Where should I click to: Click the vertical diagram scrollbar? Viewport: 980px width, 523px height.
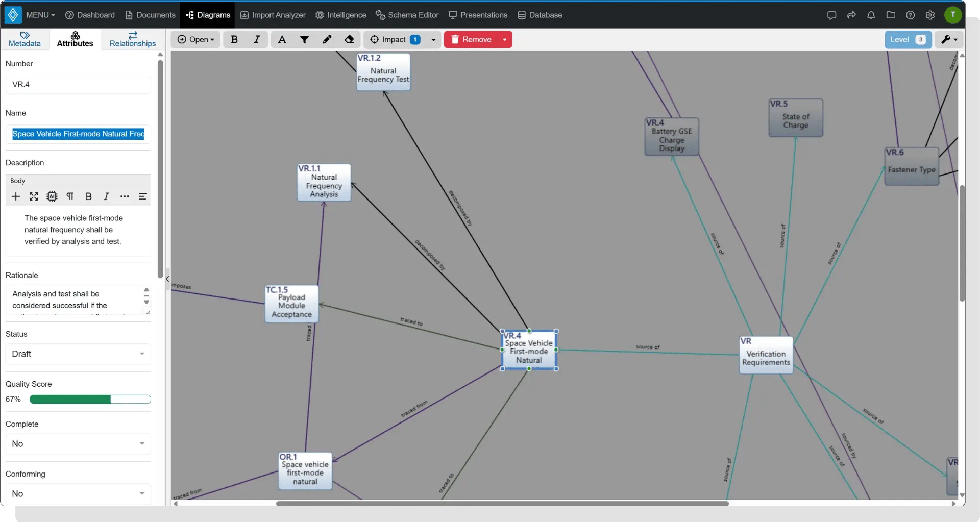(962, 243)
